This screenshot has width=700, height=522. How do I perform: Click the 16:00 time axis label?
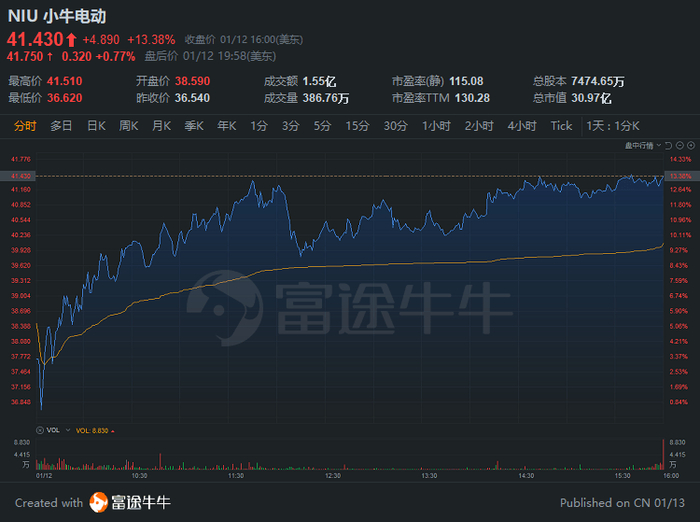[x=671, y=476]
